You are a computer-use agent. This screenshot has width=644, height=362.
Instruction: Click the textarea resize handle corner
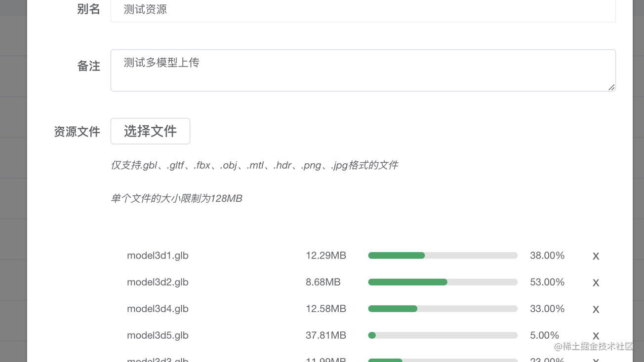click(611, 88)
